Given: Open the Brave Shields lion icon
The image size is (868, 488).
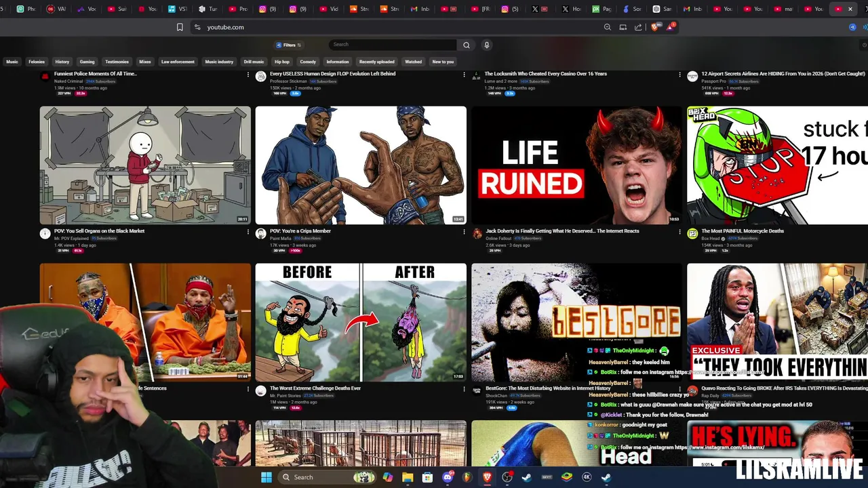Looking at the screenshot, I should (654, 27).
